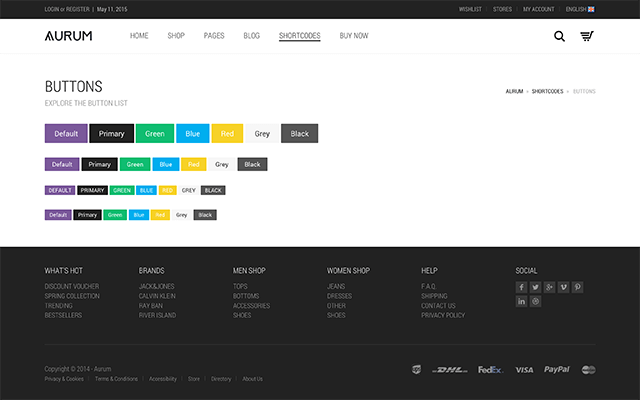640x400 pixels.
Task: Click the LinkedIn social icon
Action: 521,301
